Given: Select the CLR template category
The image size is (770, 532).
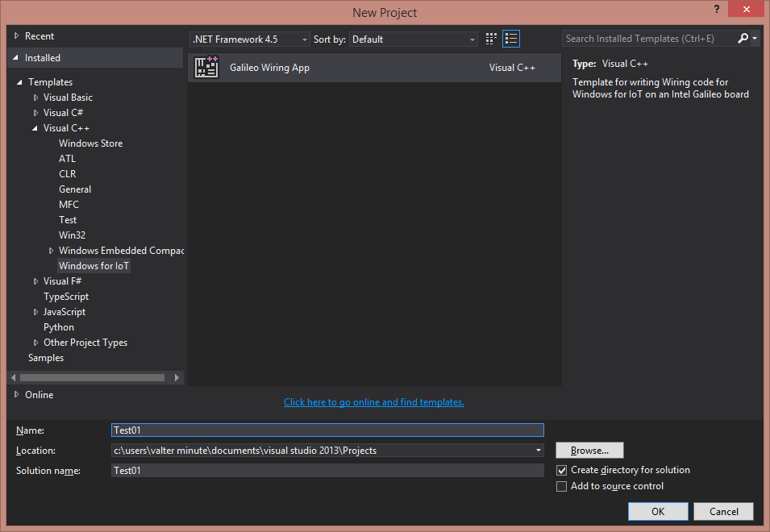Looking at the screenshot, I should coord(67,174).
